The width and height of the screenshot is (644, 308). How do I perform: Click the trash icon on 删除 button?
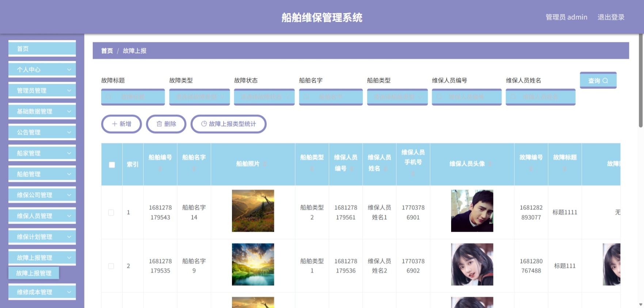click(x=159, y=124)
